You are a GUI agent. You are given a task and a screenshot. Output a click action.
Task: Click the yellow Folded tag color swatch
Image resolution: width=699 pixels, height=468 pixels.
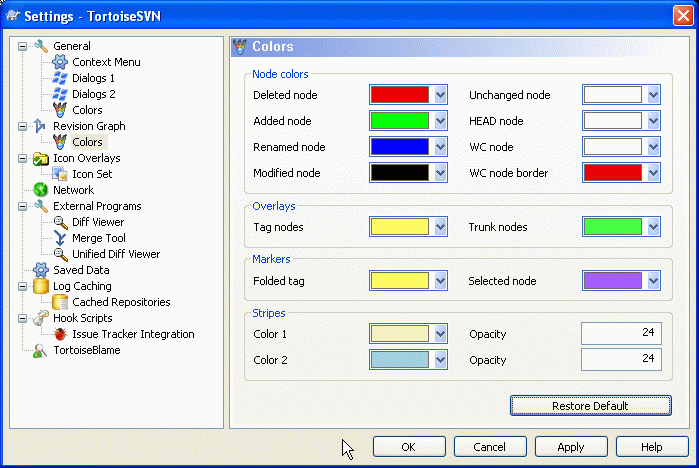(400, 281)
